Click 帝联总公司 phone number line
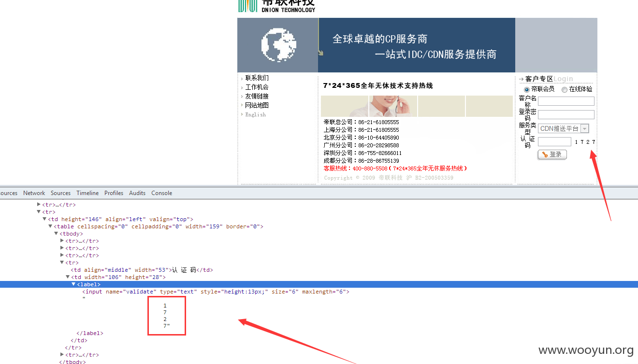 pos(362,122)
